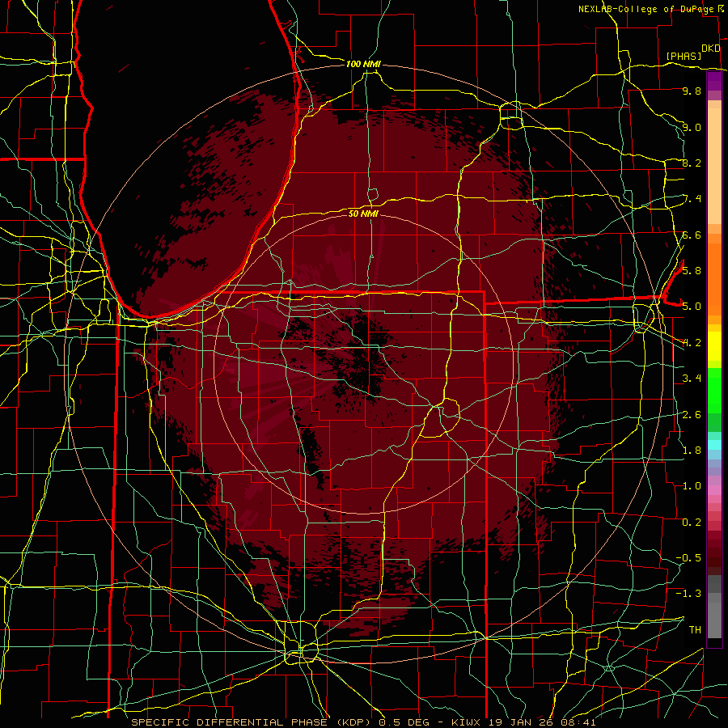Click the 5.8 value on color scale
The width and height of the screenshot is (728, 728).
(692, 270)
